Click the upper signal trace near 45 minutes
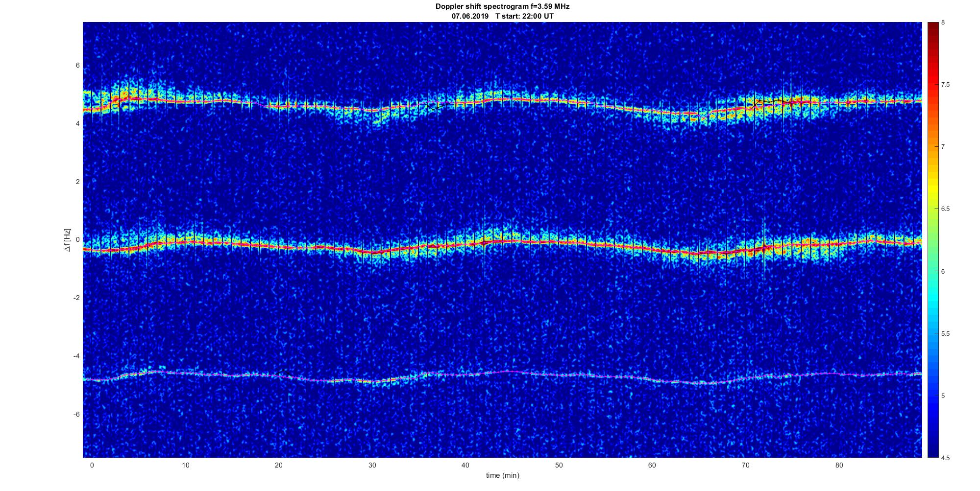This screenshot has height=491, width=980. [512, 99]
